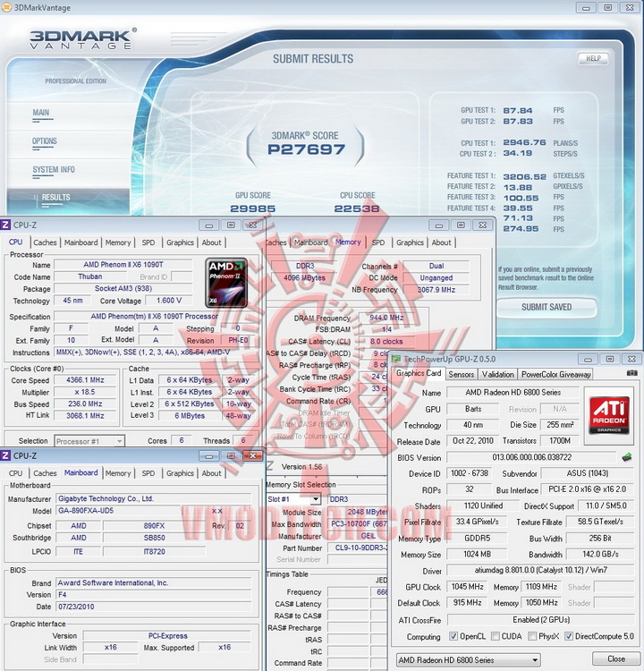Click the HT Link value 3068.1 MHz
Viewport: 644px width, 671px height.
85,415
